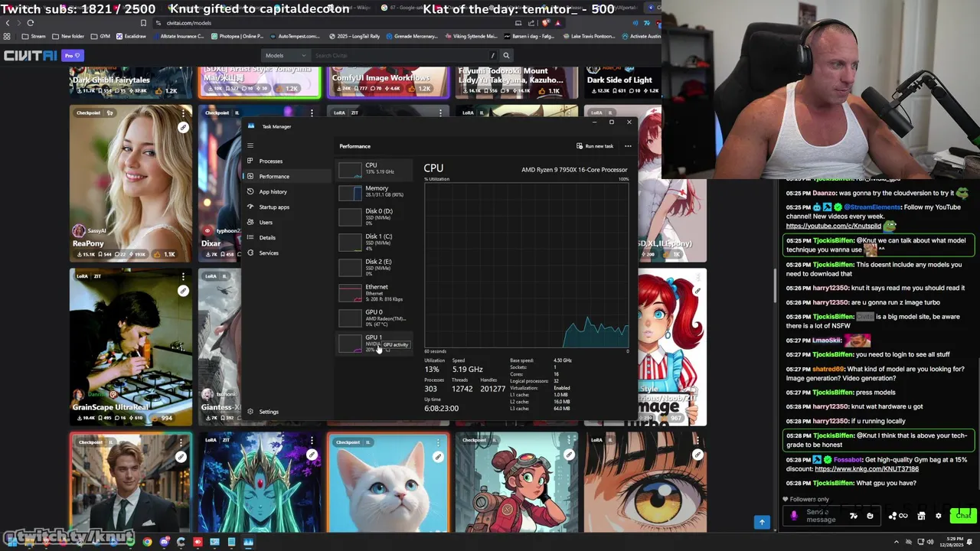The image size is (980, 551).
Task: Click the remix icon on ReaPony card
Action: (x=183, y=128)
